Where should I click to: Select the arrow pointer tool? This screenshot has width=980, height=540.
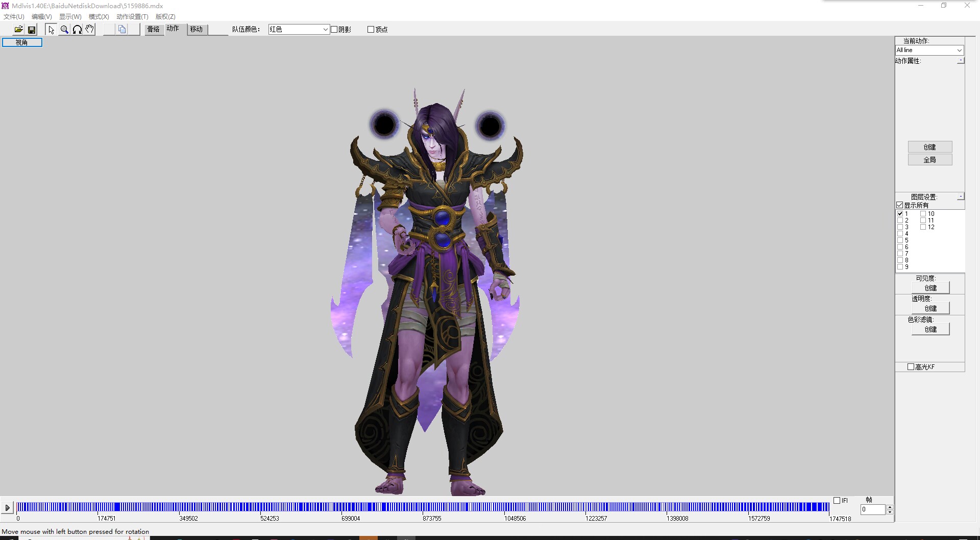[x=51, y=30]
